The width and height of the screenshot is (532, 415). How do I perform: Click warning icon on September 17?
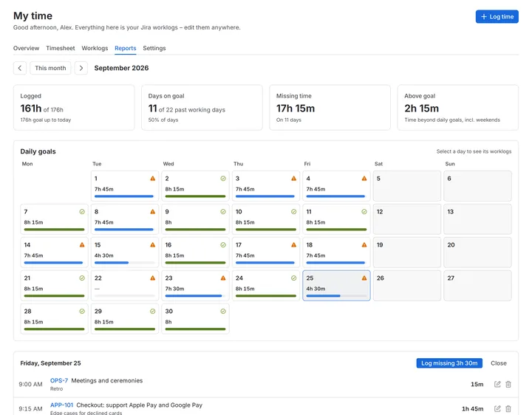click(x=293, y=245)
